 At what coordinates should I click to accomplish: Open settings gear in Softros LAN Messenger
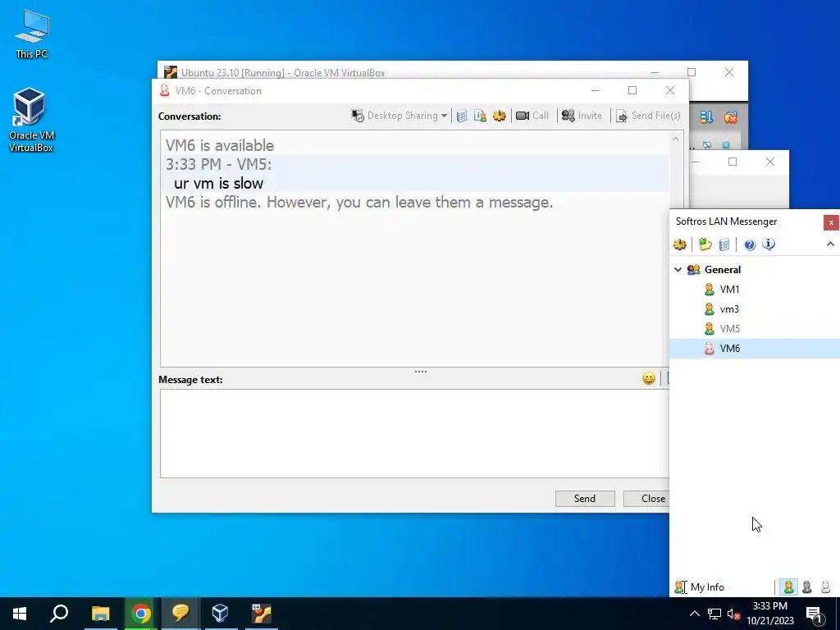click(680, 244)
